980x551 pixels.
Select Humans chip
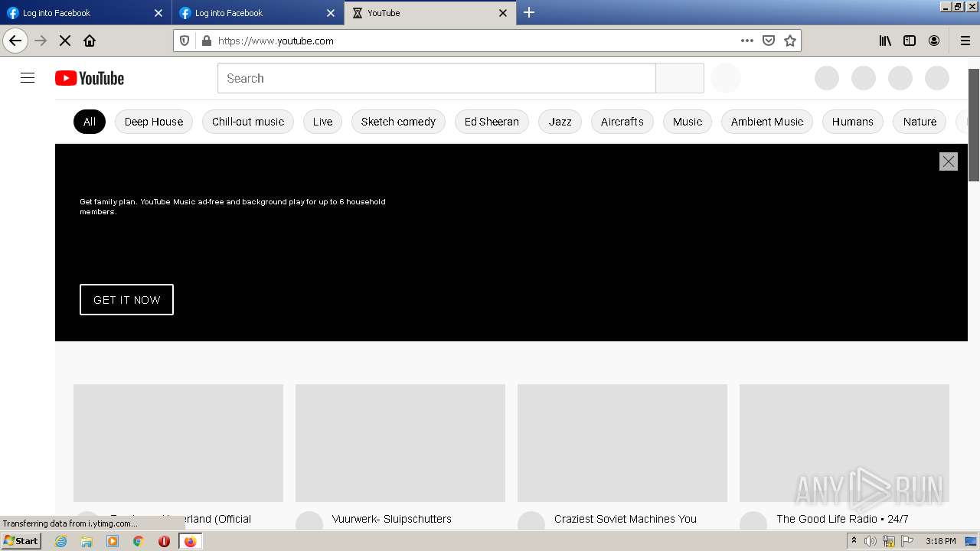(853, 122)
